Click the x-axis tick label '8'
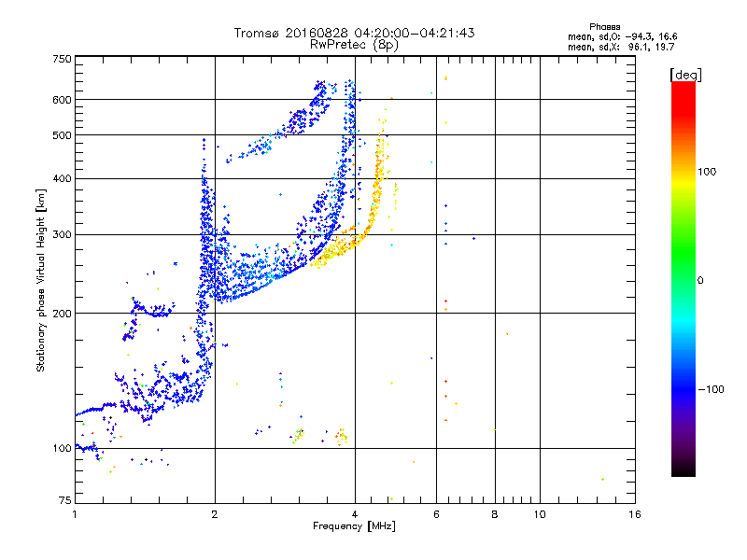The height and width of the screenshot is (560, 747). [x=495, y=514]
